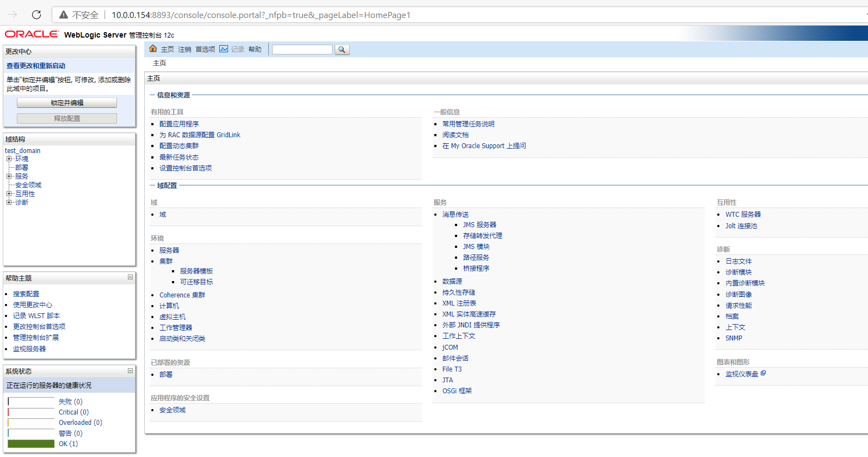Click the external link icon next to 监视仪表盘

(763, 373)
